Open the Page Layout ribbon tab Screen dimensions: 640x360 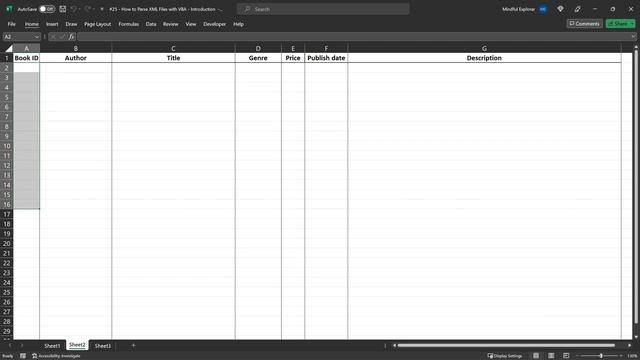point(98,24)
